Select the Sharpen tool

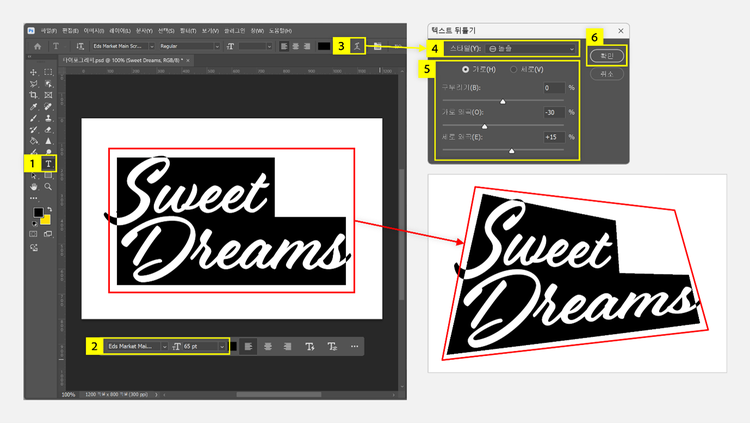point(48,141)
